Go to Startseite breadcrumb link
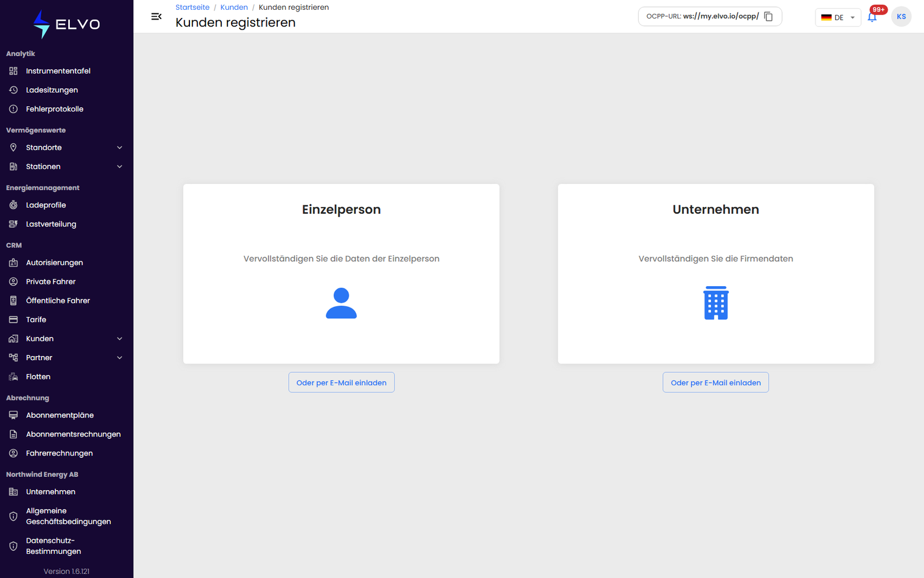The width and height of the screenshot is (924, 578). [x=192, y=8]
